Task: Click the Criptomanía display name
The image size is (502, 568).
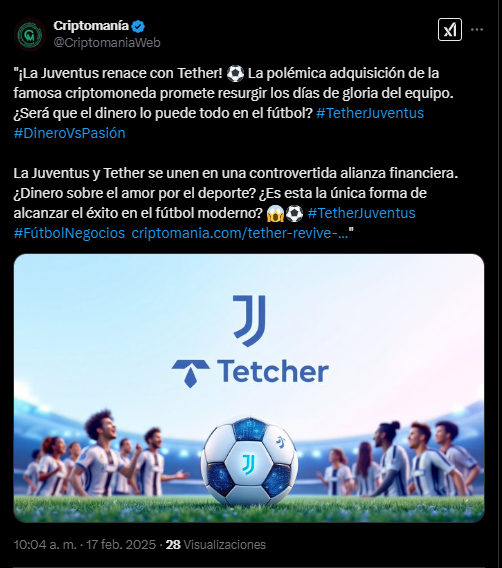Action: (x=91, y=26)
